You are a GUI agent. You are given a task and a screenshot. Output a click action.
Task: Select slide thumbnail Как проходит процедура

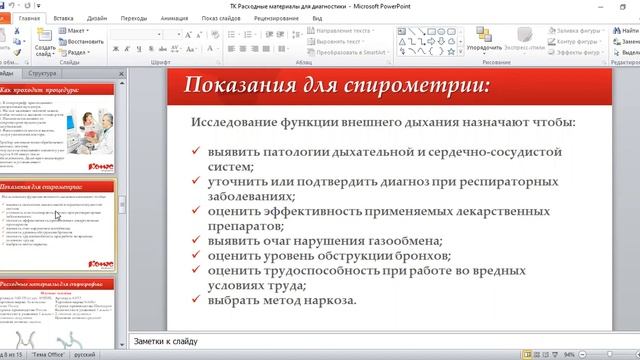[x=57, y=128]
